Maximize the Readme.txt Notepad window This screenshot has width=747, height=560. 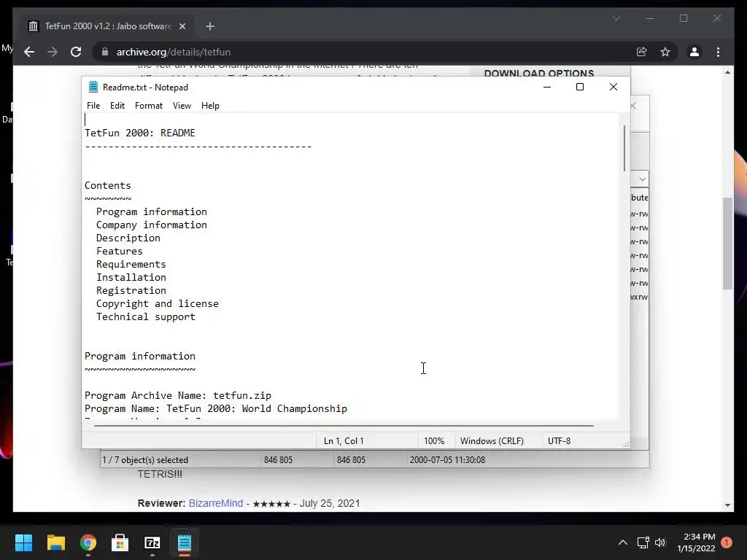click(x=580, y=87)
